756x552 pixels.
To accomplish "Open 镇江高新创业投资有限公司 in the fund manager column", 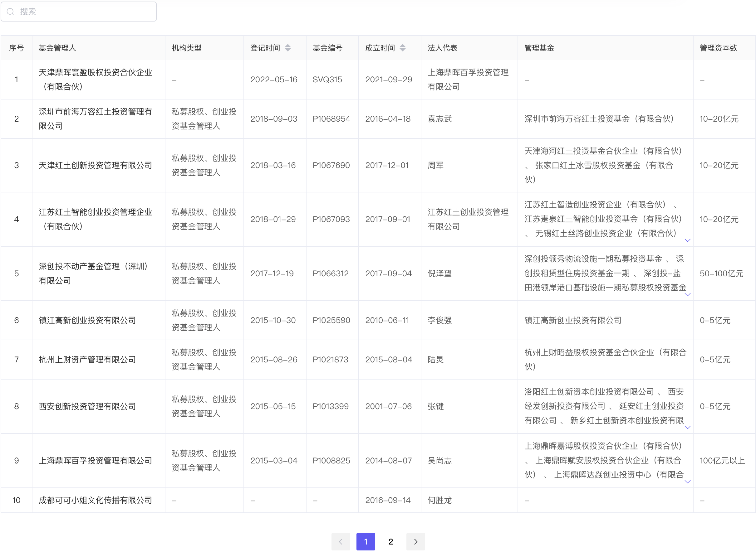I will 87,320.
